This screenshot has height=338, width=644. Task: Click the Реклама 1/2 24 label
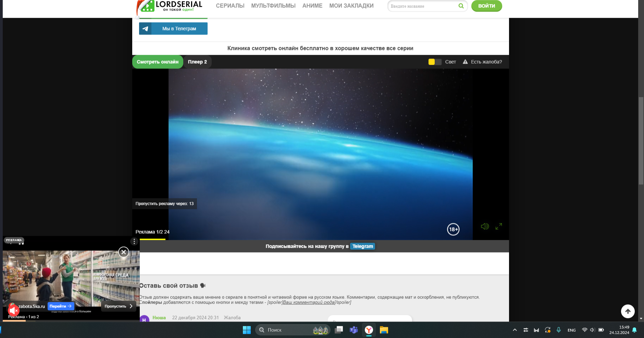click(152, 232)
